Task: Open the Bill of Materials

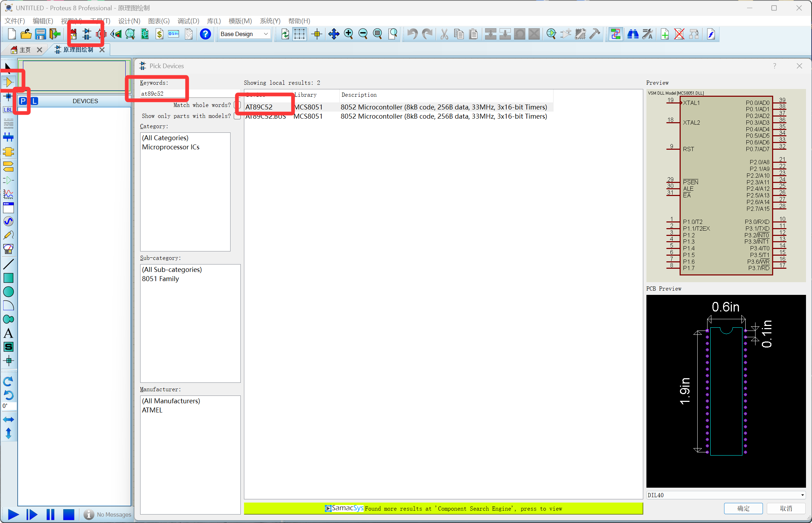Action: click(160, 34)
